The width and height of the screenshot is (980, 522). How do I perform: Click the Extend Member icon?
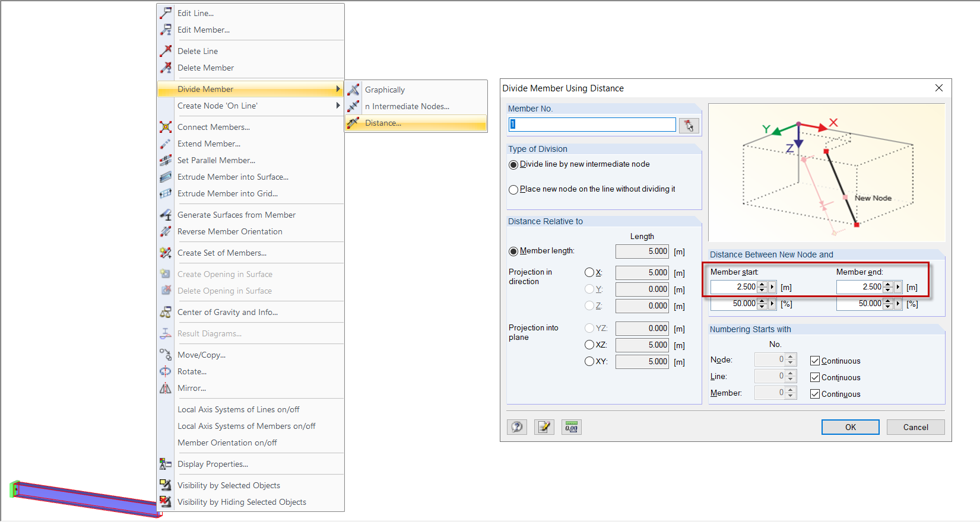(166, 143)
